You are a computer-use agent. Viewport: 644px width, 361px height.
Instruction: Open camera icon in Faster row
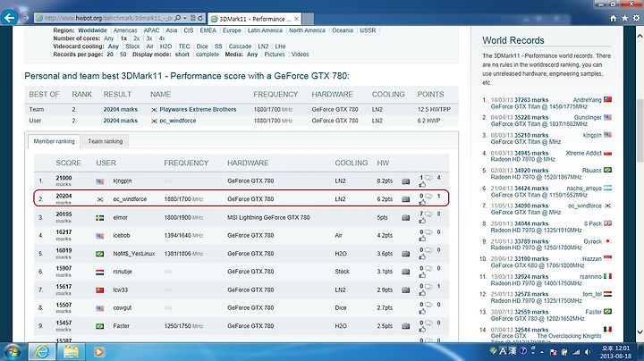(x=406, y=326)
